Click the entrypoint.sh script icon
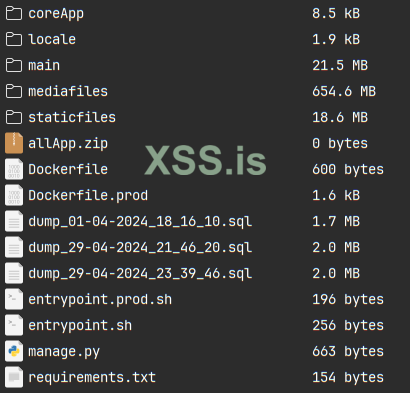Image resolution: width=410 pixels, height=393 pixels. pyautogui.click(x=14, y=325)
